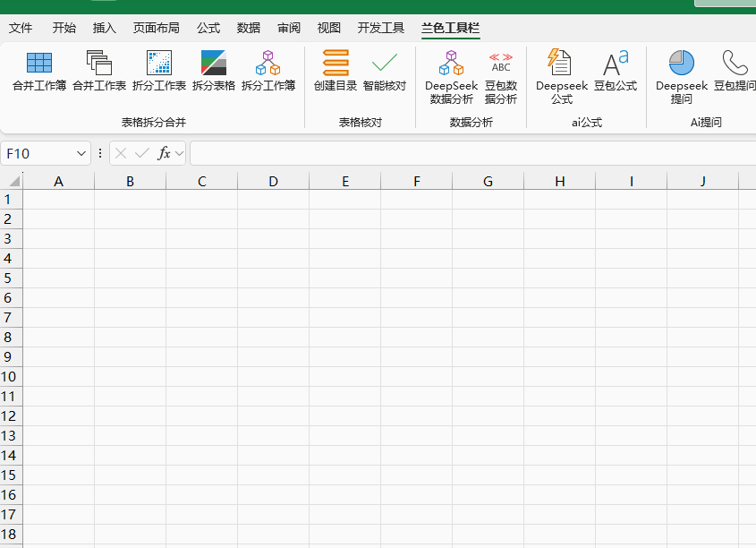Select column E header

344,182
